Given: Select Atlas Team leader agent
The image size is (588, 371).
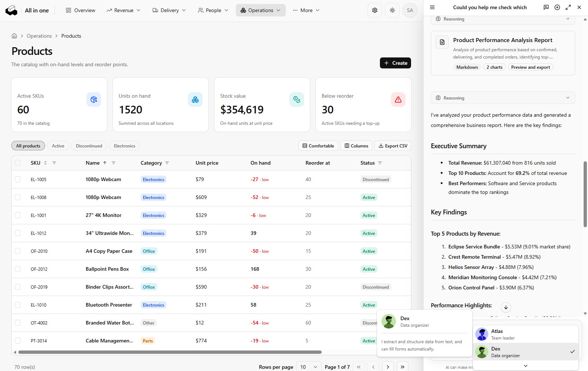Looking at the screenshot, I should pos(526,334).
